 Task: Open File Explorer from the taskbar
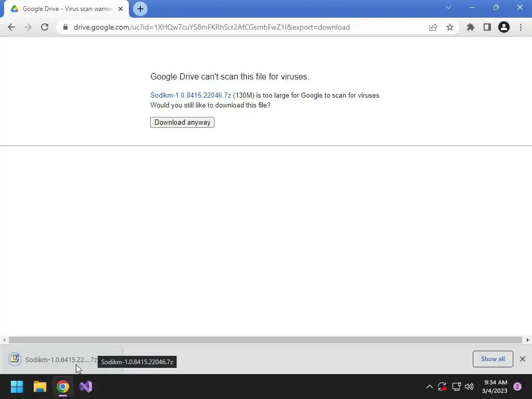(39, 387)
